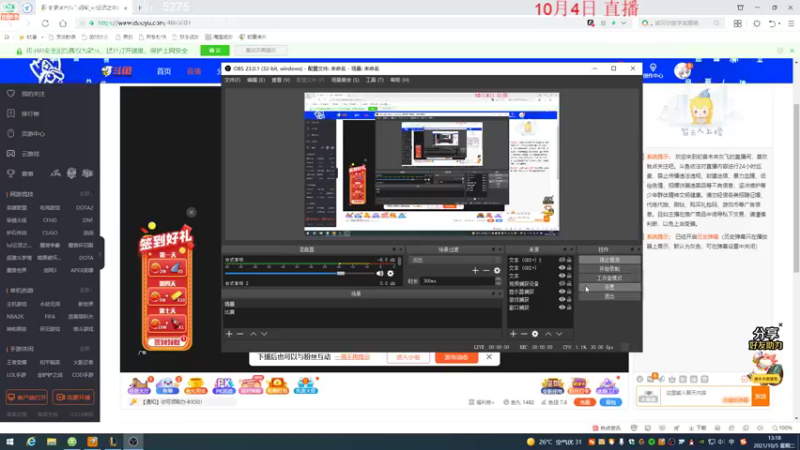The width and height of the screenshot is (800, 450).
Task: Toggle visibility of 文本 source
Action: (562, 276)
